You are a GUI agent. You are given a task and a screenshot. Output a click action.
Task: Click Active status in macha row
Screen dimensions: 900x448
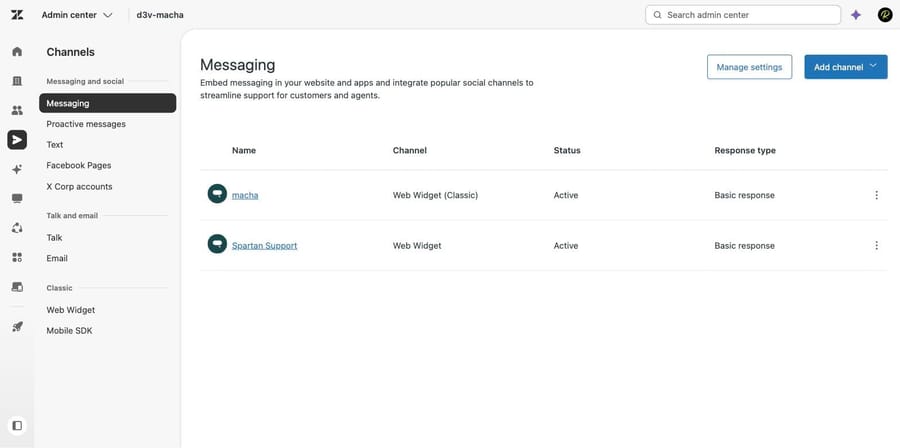[566, 195]
